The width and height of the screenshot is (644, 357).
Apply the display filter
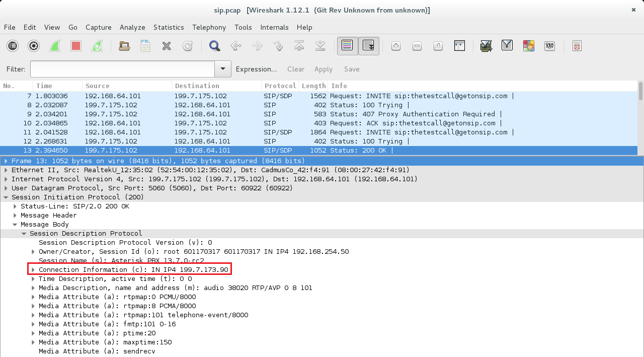pos(324,69)
